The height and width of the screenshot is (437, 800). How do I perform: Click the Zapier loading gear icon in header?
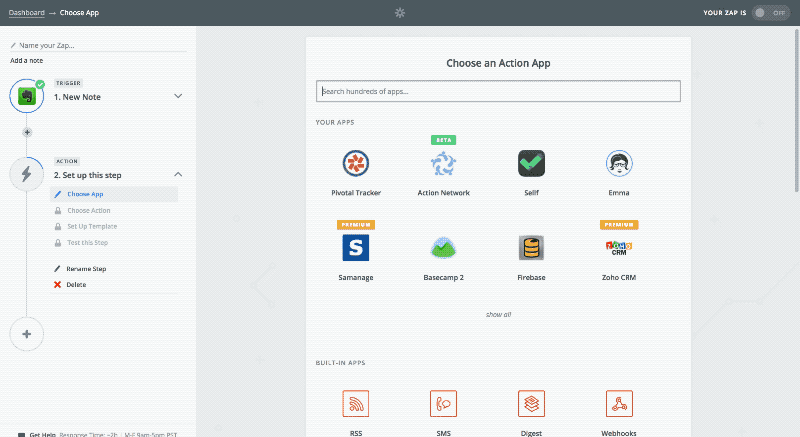coord(400,13)
